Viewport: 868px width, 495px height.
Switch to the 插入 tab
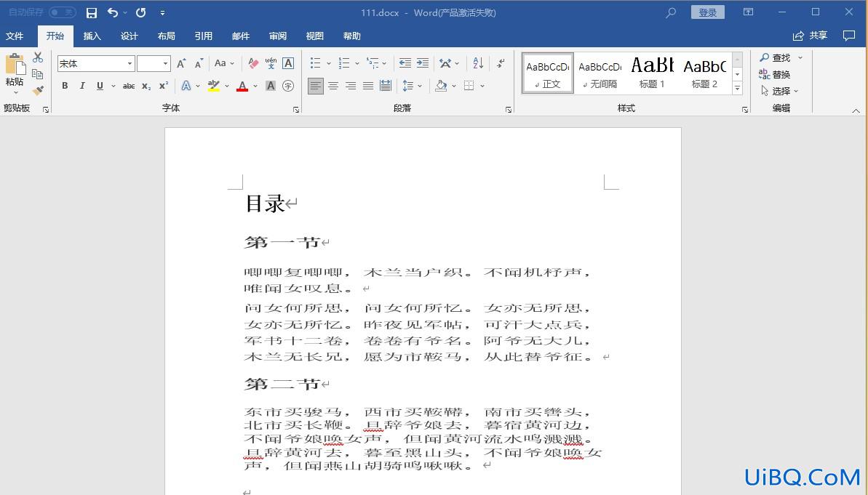[x=92, y=36]
